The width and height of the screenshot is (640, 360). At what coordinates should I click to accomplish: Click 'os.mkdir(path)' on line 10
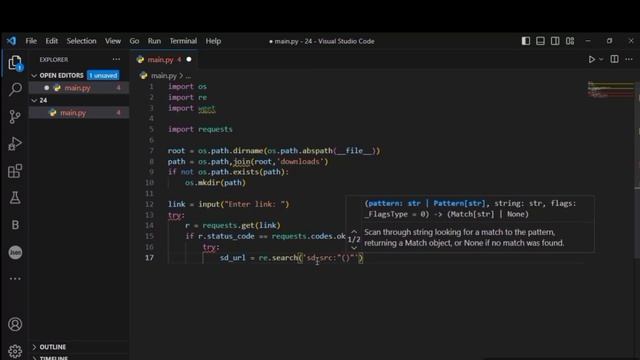(216, 183)
